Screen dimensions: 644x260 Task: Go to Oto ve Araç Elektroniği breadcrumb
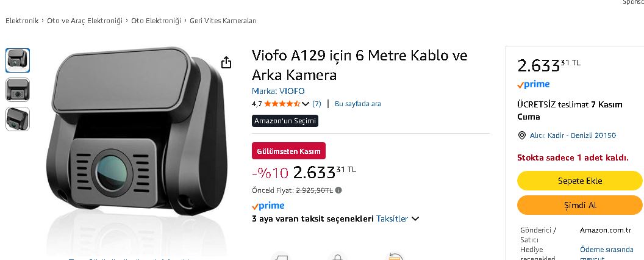click(85, 21)
